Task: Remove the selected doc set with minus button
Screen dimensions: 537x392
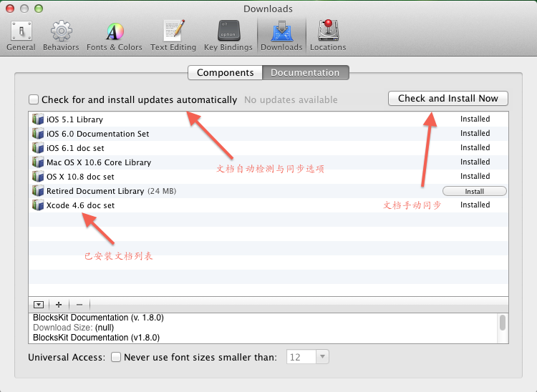Action: pos(79,305)
